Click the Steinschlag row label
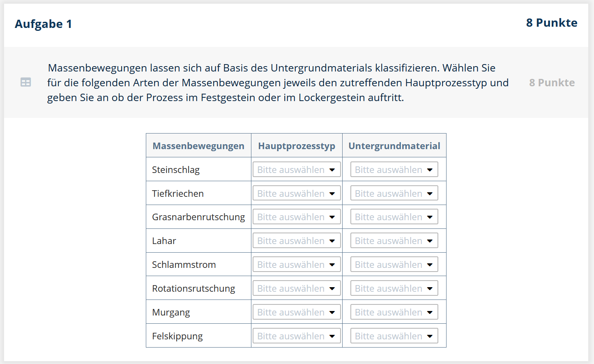This screenshot has height=364, width=594. [176, 170]
